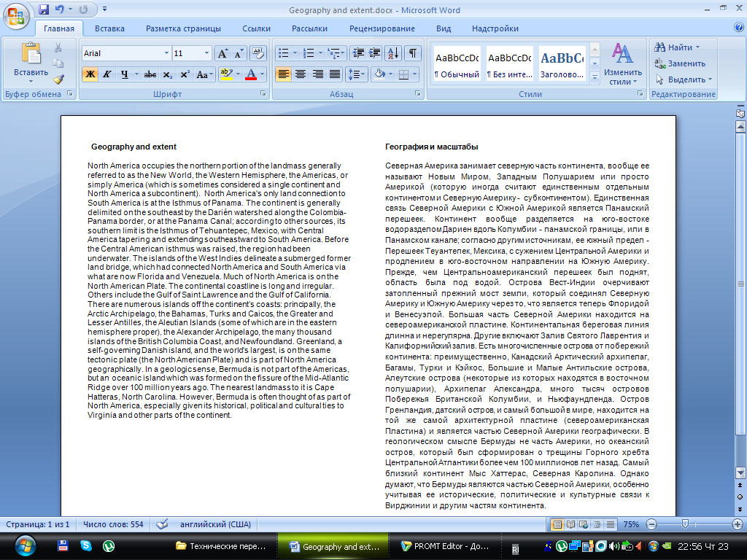Justify paragraph text

tap(335, 74)
